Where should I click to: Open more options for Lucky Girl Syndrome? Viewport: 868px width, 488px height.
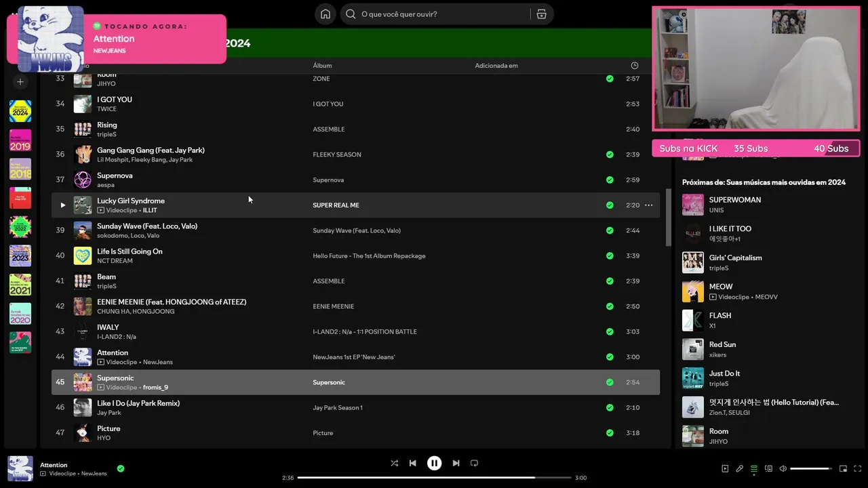(x=648, y=205)
